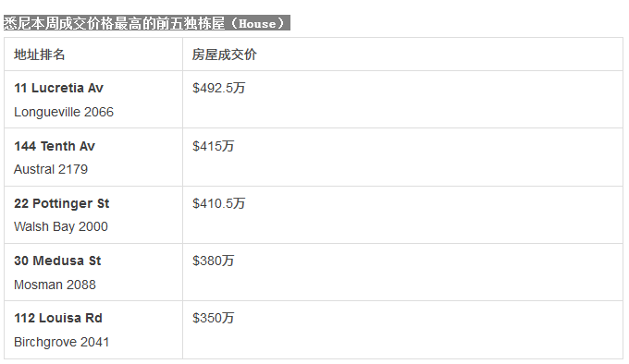Click the price $415万
629x364 pixels.
[x=213, y=146]
